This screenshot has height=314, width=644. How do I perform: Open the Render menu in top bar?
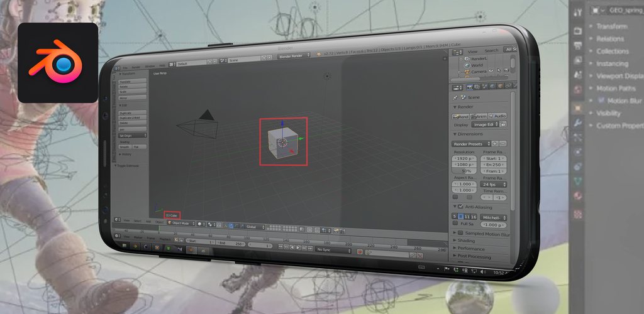(x=136, y=66)
